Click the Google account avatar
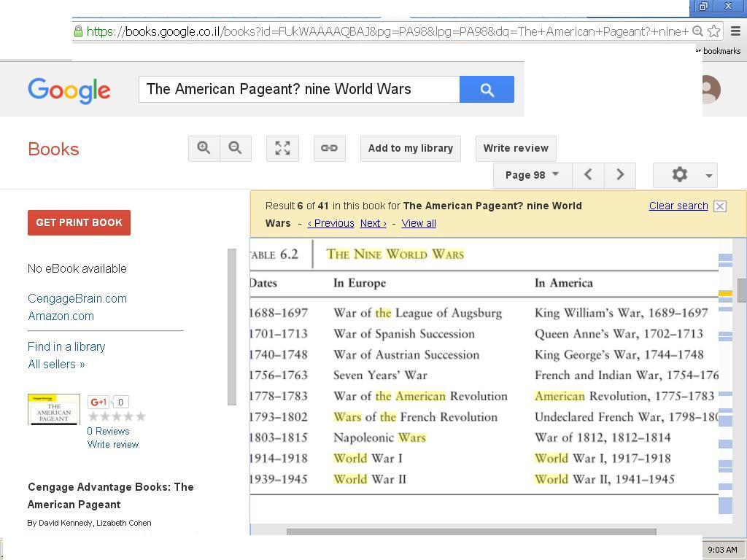 (711, 89)
